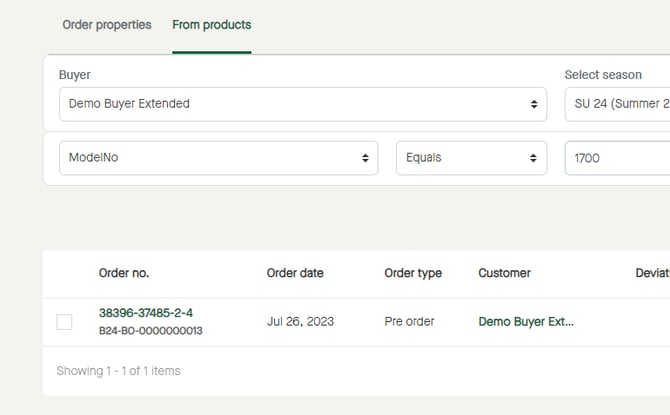Open the Select season dropdown

click(615, 104)
